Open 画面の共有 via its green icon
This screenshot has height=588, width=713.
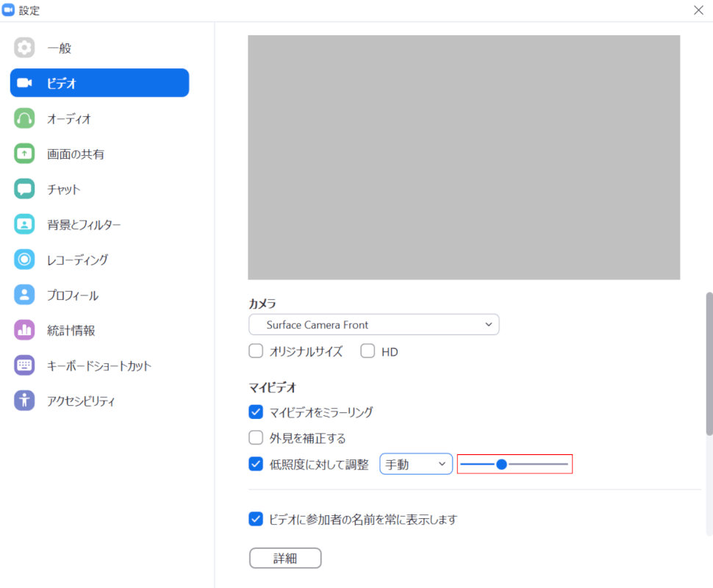24,154
